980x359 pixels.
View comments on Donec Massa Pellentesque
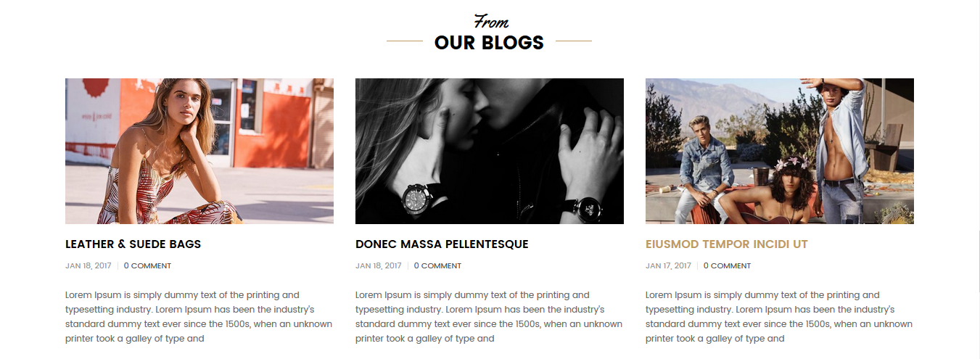pos(437,266)
